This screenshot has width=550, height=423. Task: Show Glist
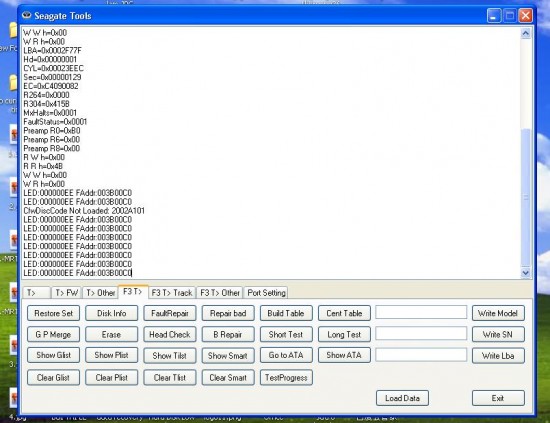tap(53, 355)
